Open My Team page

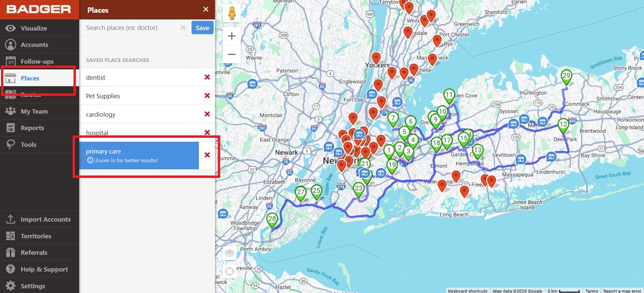click(x=40, y=111)
